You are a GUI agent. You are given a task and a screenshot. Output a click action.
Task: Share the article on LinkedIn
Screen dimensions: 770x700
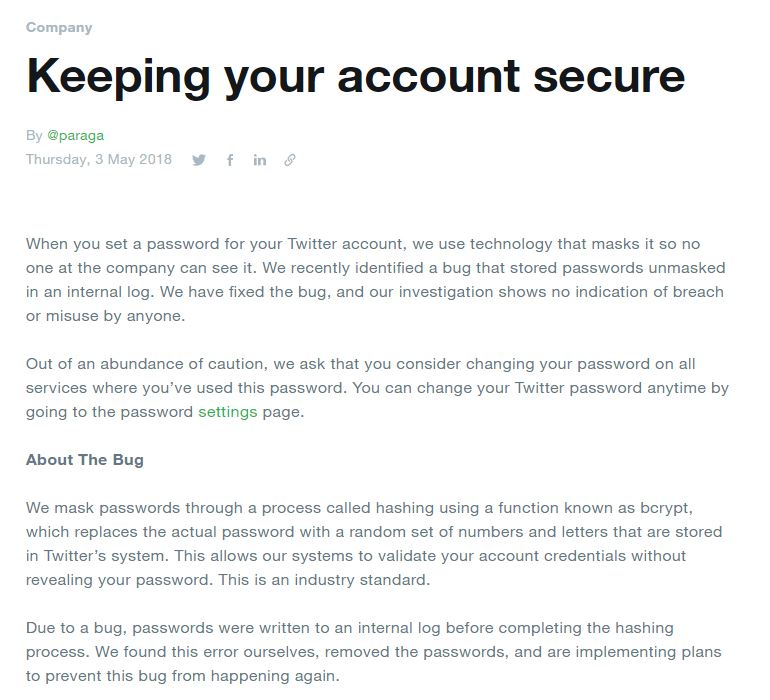[x=260, y=160]
